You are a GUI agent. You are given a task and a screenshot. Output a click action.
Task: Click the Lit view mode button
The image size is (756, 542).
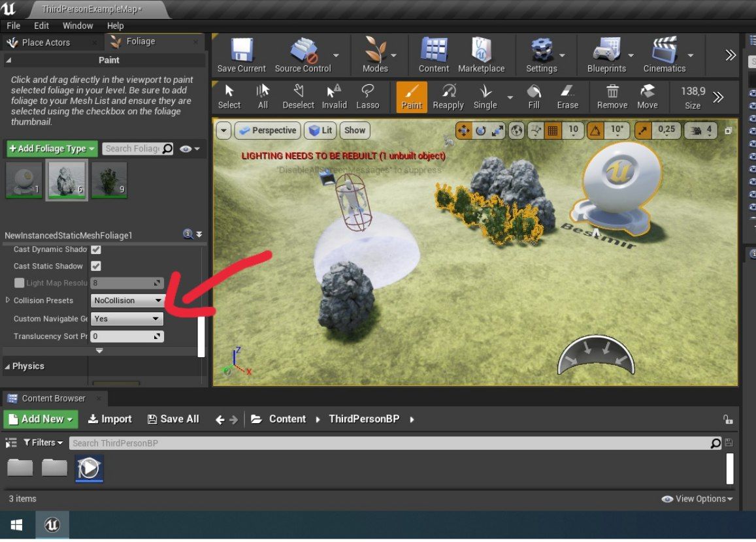pos(320,131)
